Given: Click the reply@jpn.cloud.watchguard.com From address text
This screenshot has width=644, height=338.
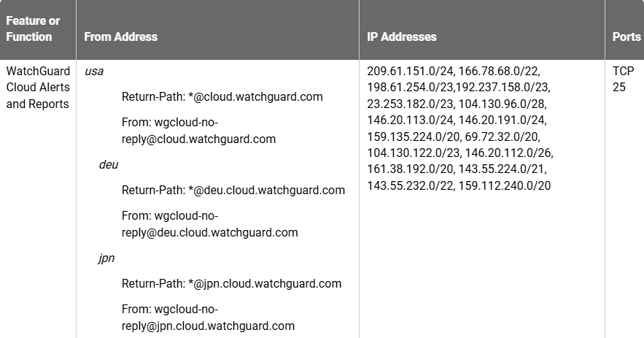Looking at the screenshot, I should tap(208, 326).
